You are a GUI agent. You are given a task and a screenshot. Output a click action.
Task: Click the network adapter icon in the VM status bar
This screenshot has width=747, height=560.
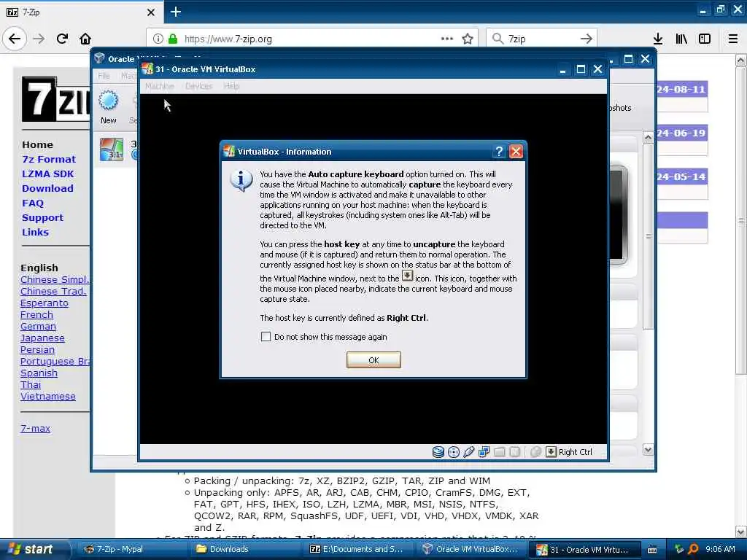[x=484, y=452]
